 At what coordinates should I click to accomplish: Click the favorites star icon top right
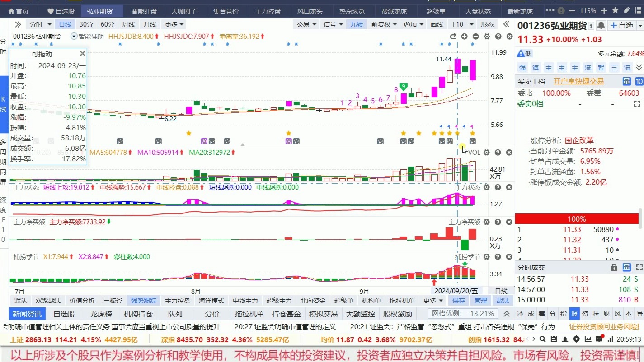616,10
